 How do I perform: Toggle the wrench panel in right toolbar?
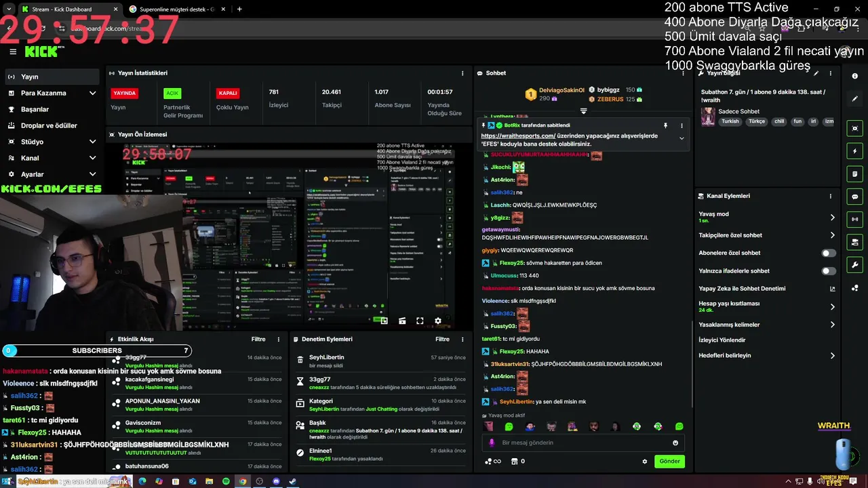point(855,265)
